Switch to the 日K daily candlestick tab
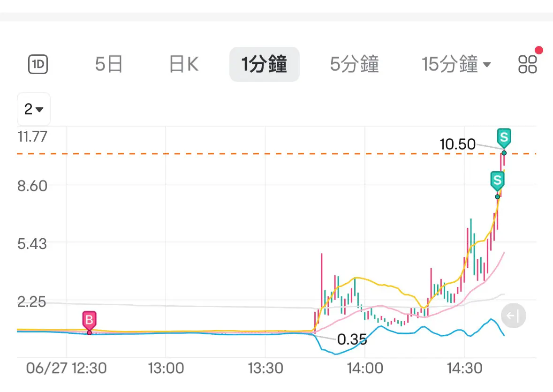 [184, 64]
